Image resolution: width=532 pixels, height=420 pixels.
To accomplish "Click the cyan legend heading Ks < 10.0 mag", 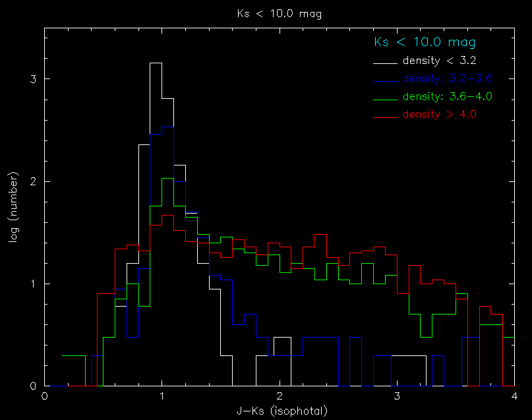I will click(x=425, y=43).
